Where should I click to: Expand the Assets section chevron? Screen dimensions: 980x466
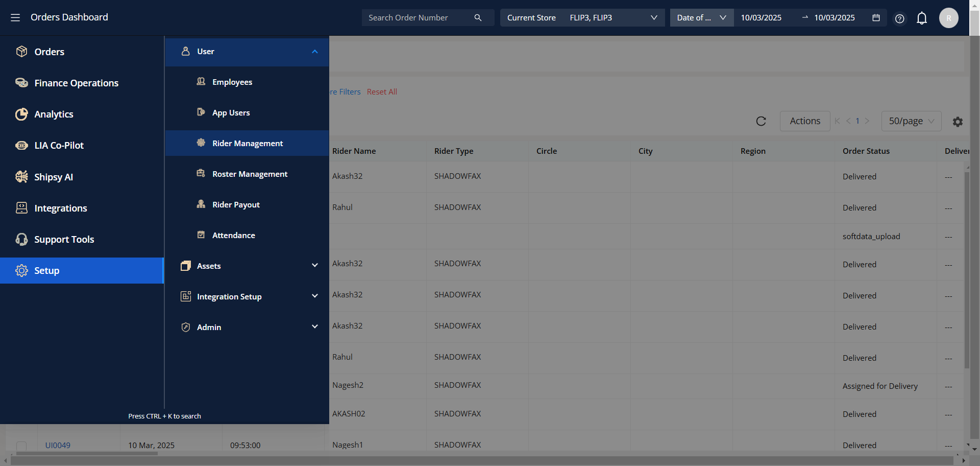pos(315,265)
